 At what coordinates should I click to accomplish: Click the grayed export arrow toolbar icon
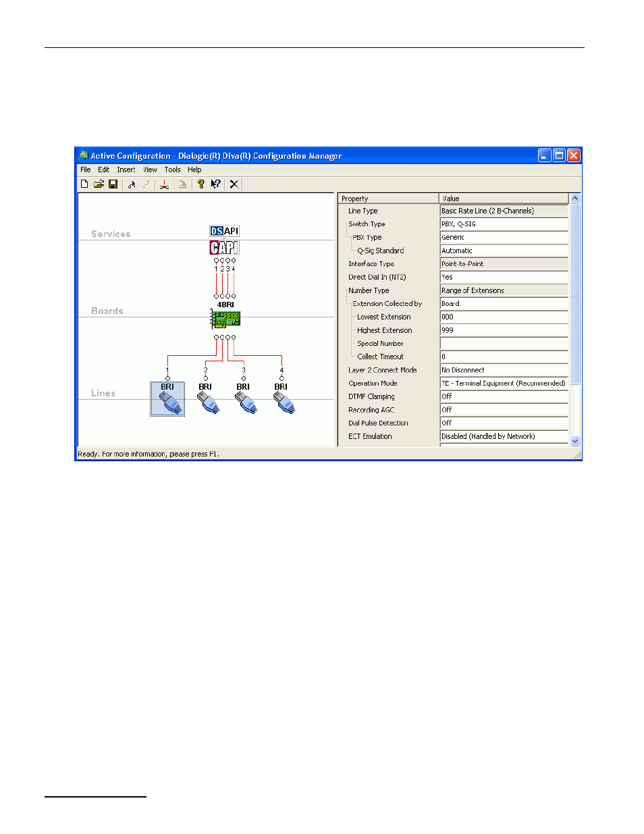(182, 184)
